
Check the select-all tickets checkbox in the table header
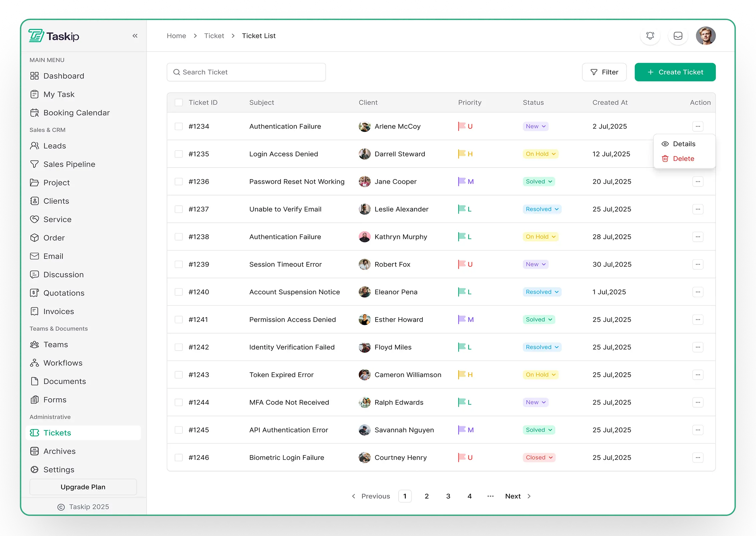coord(179,103)
